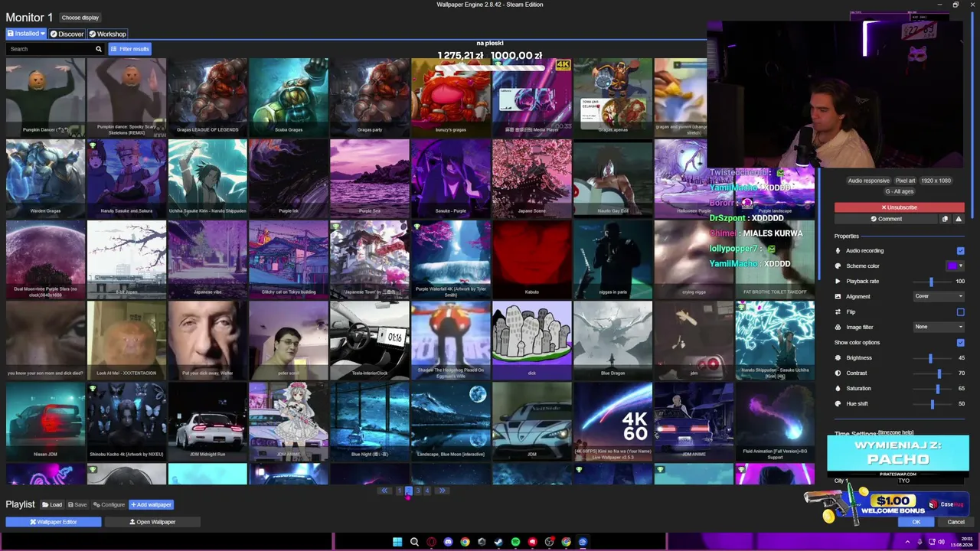This screenshot has width=980, height=551.
Task: Click the playlist Save button
Action: coord(77,505)
